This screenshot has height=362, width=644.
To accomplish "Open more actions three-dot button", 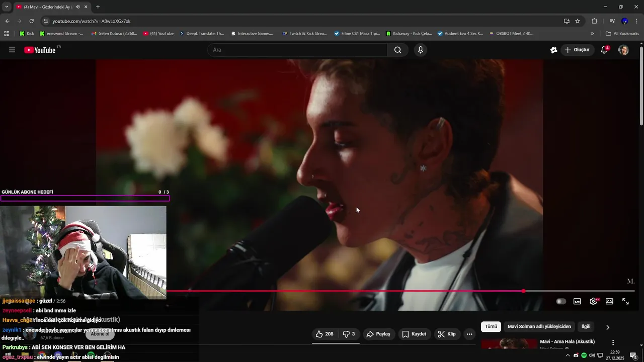I will click(469, 334).
